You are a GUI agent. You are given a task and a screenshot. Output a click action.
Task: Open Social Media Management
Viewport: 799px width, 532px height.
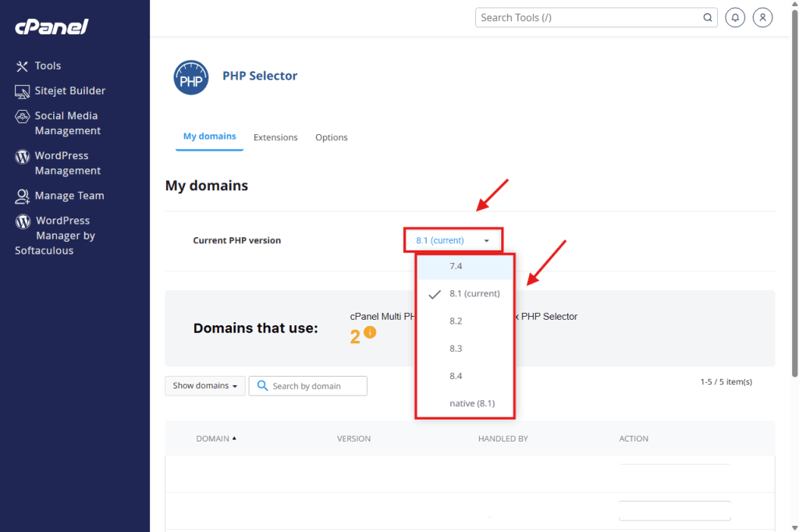67,123
